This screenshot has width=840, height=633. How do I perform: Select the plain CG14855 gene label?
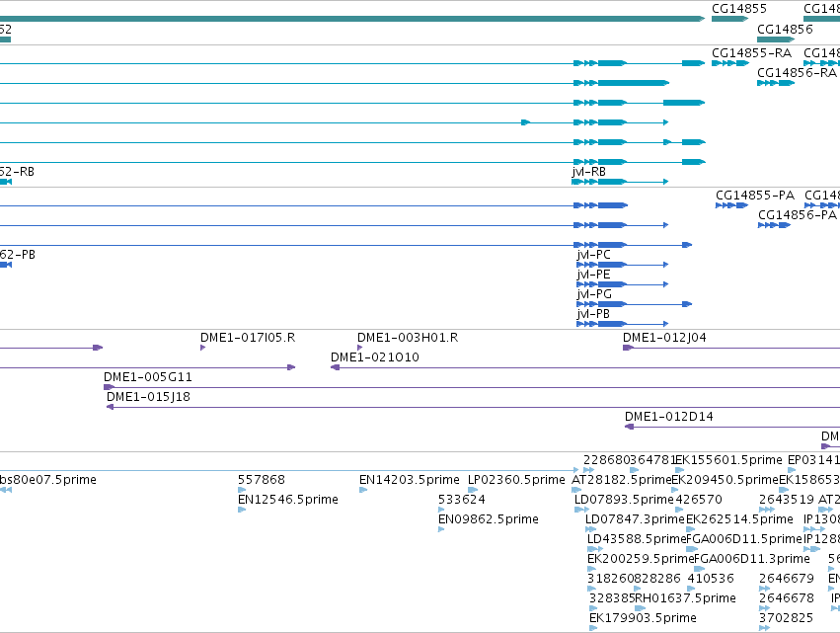coord(738,9)
